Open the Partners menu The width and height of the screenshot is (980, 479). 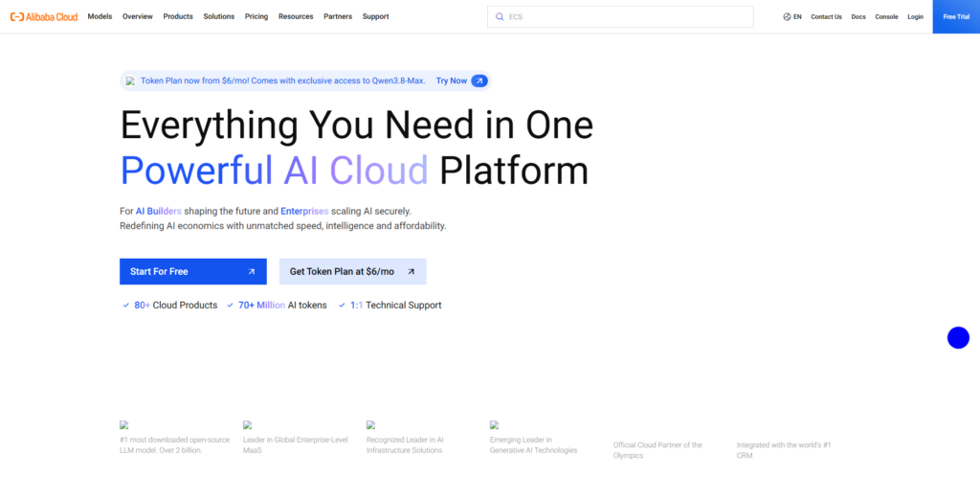tap(338, 17)
